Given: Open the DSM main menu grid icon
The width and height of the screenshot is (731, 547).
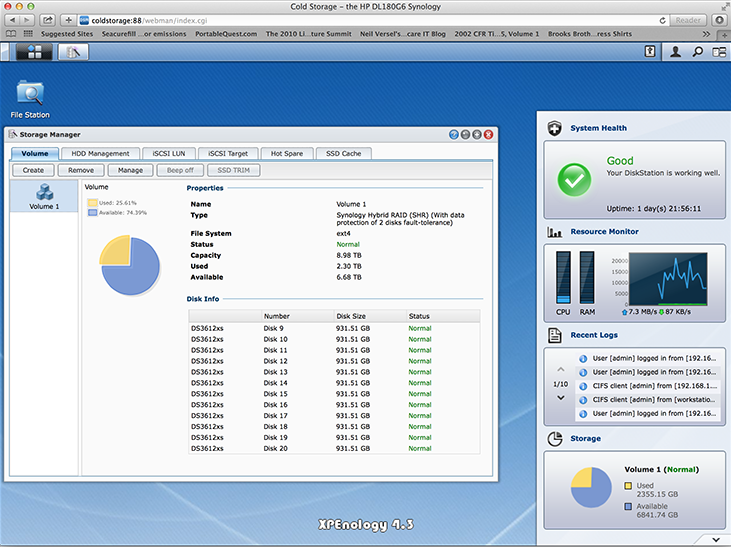Looking at the screenshot, I should (x=34, y=51).
